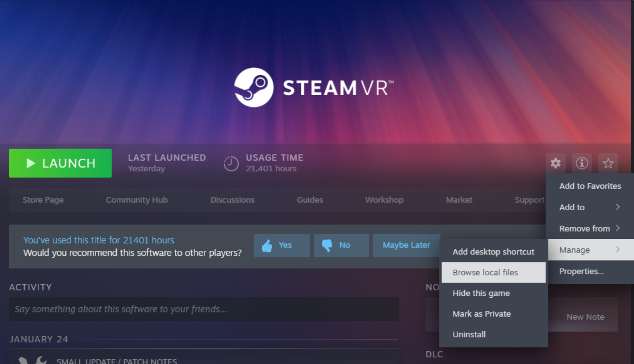
Task: Choose Mark as Private
Action: [x=493, y=314]
